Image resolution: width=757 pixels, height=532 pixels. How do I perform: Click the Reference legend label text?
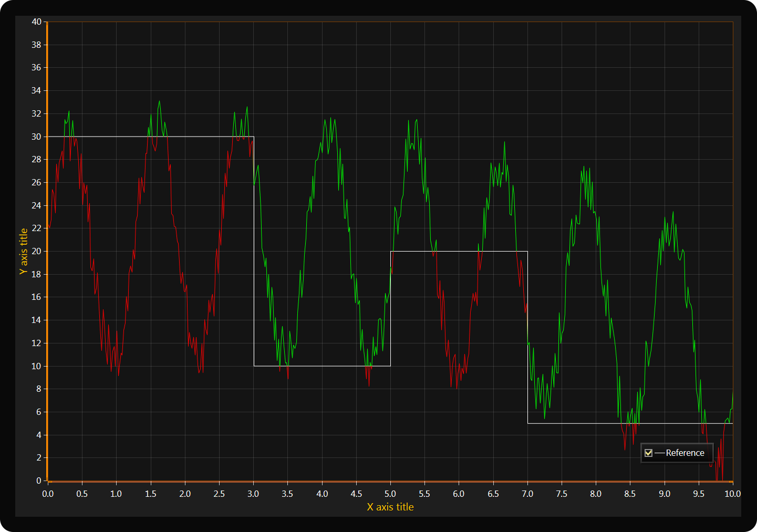(685, 453)
